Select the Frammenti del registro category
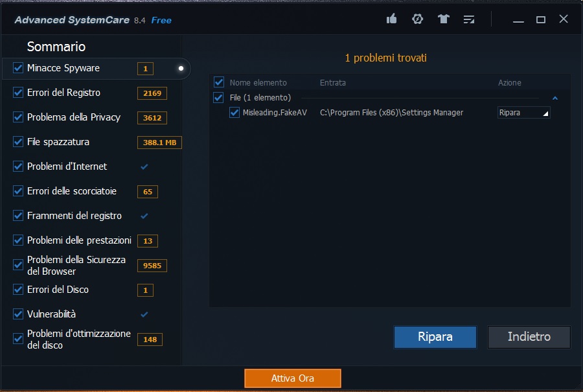The width and height of the screenshot is (583, 392). point(74,216)
